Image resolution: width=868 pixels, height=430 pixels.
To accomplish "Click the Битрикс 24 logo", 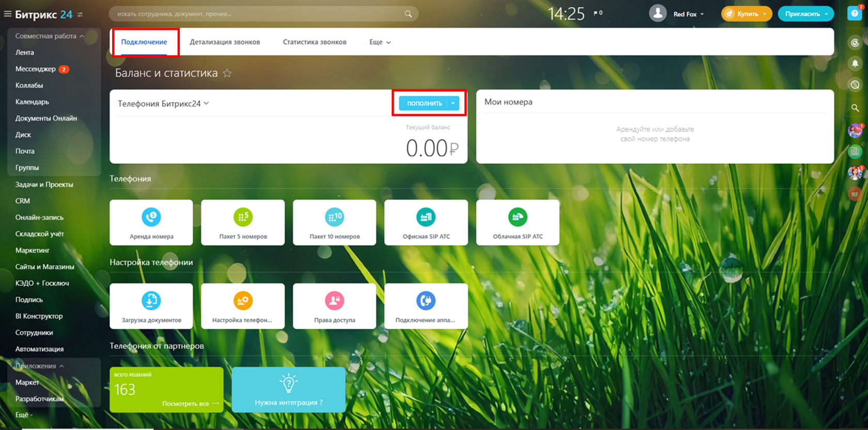I will coord(44,14).
